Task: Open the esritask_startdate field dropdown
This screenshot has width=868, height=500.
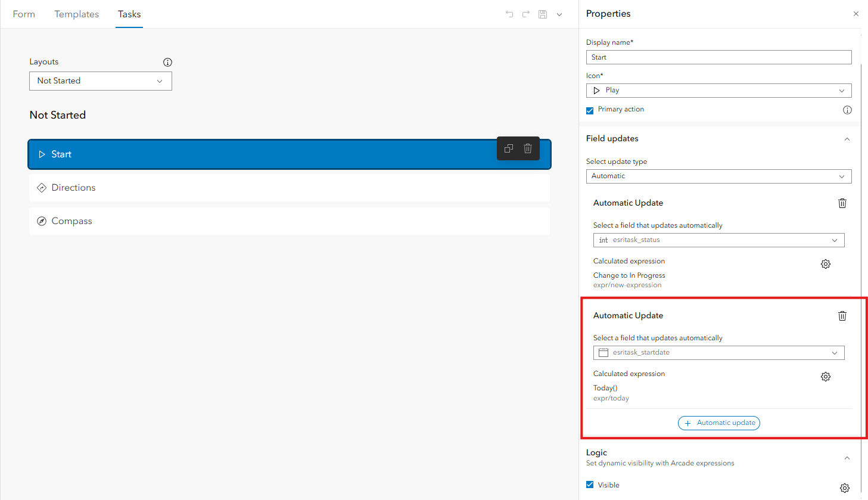Action: point(719,353)
